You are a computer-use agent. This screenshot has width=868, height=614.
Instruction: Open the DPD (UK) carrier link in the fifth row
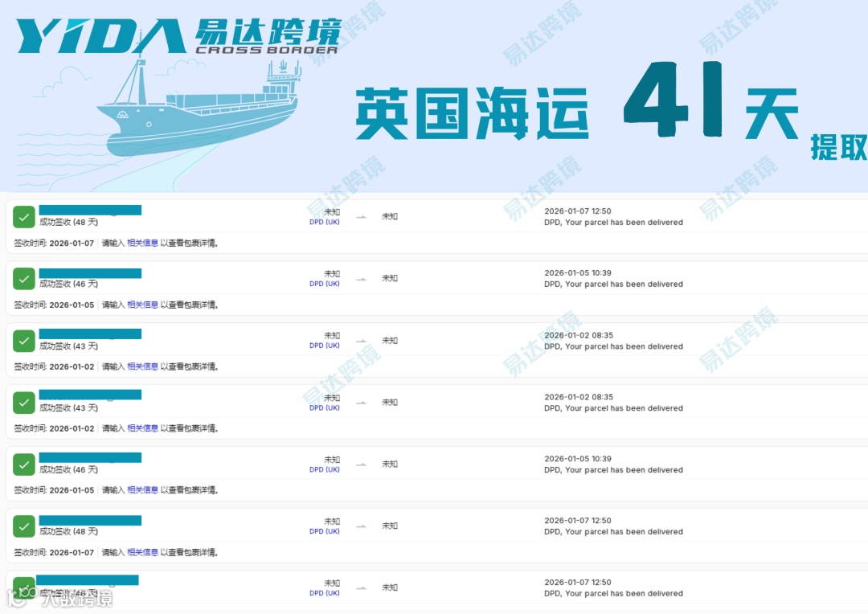tap(325, 469)
